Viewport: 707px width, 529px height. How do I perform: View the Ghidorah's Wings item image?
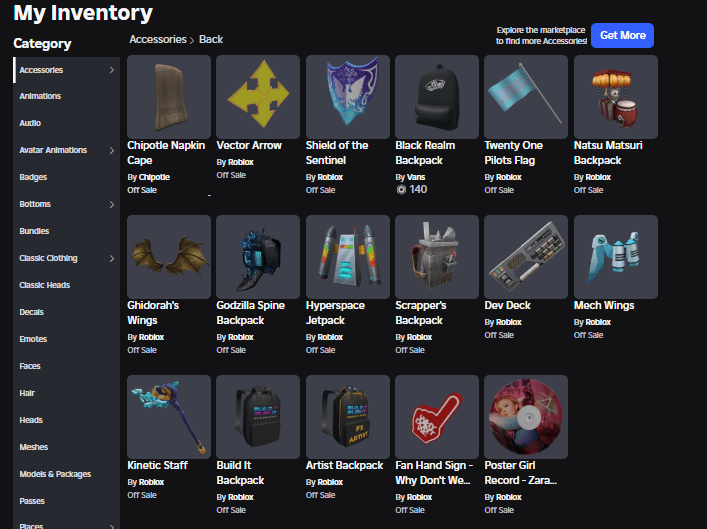[x=169, y=257]
